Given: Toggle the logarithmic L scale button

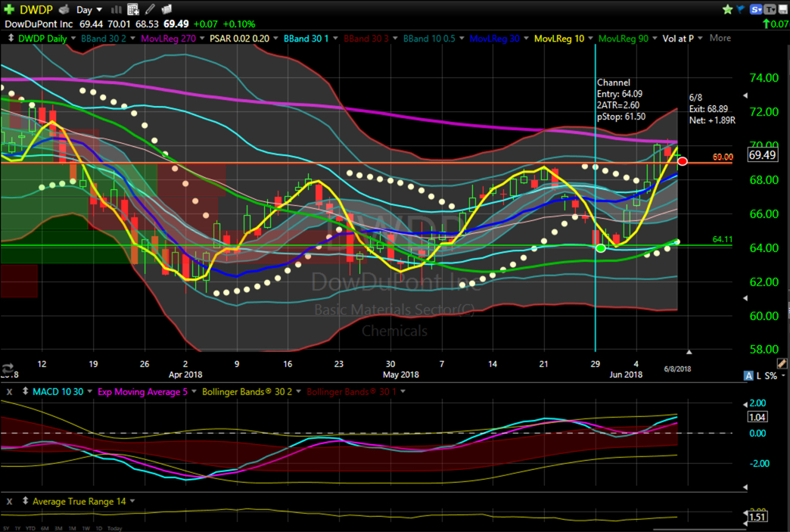Looking at the screenshot, I should tap(759, 376).
